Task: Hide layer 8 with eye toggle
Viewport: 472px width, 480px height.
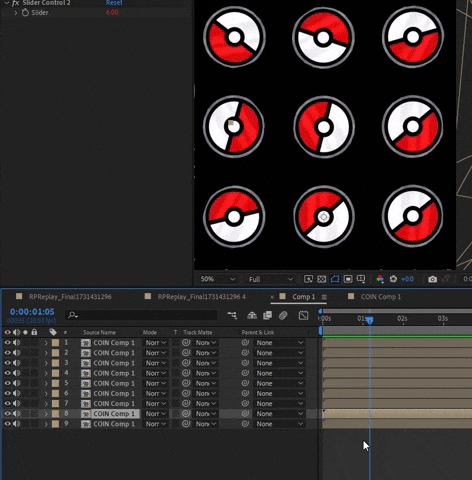Action: coord(7,414)
